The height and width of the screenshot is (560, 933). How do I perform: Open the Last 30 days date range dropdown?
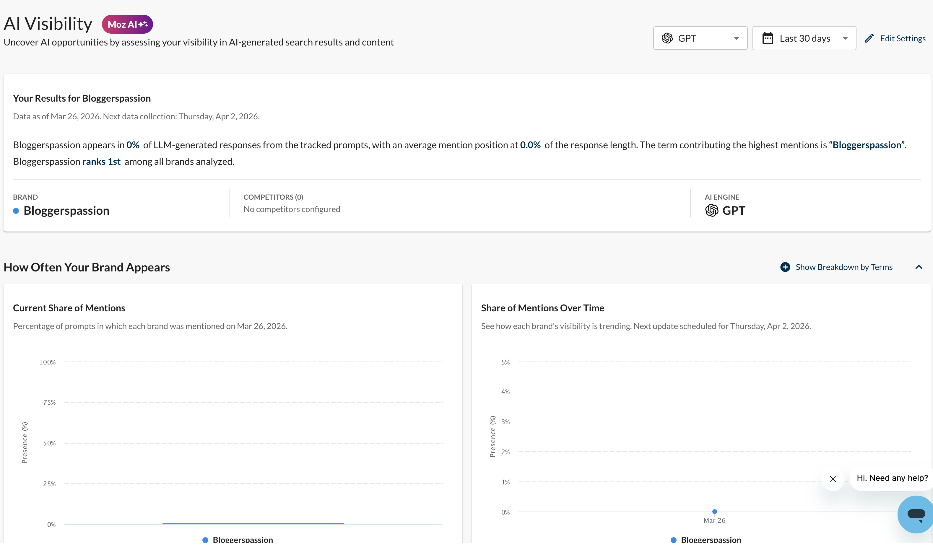(804, 38)
